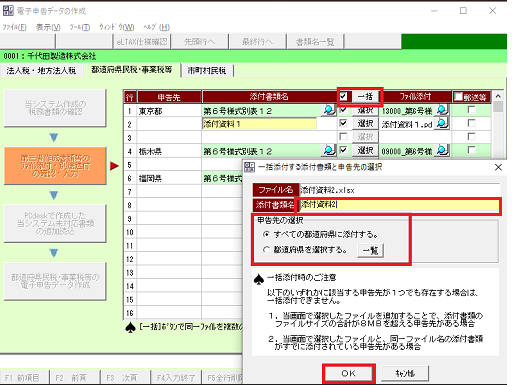Toggle the 郵送等 header checkbox

[459, 97]
